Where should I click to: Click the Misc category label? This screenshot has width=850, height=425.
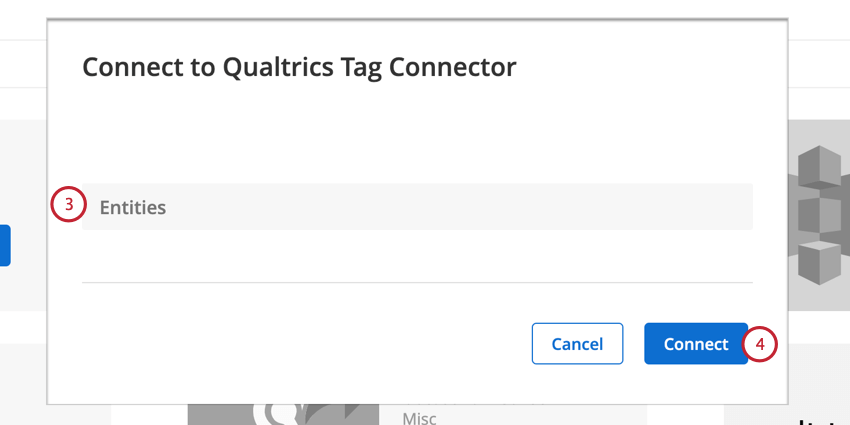pos(419,418)
